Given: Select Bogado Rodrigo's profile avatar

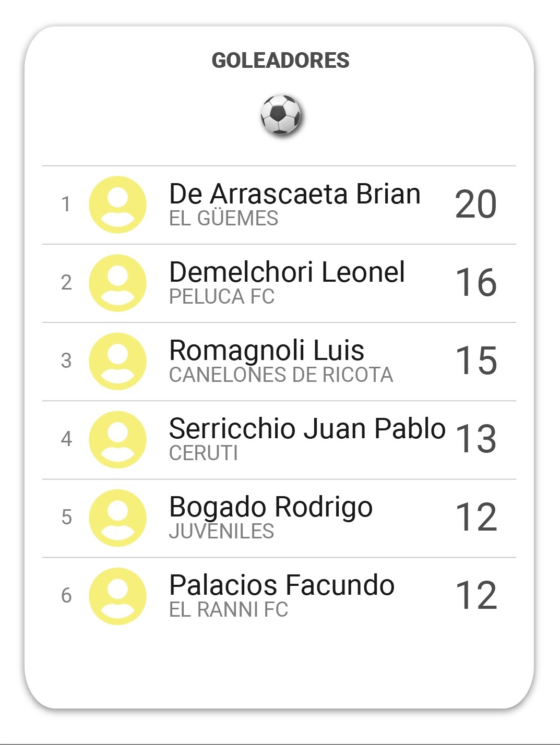Looking at the screenshot, I should point(117,518).
